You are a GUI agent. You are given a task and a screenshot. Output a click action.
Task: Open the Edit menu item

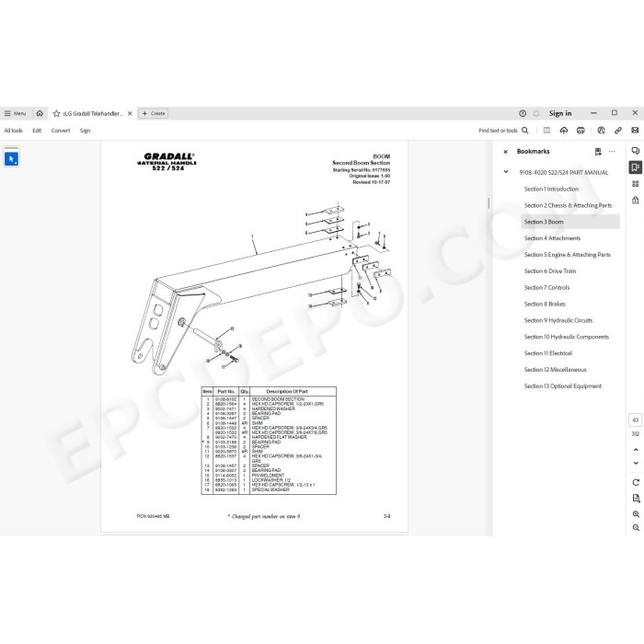[x=37, y=131]
